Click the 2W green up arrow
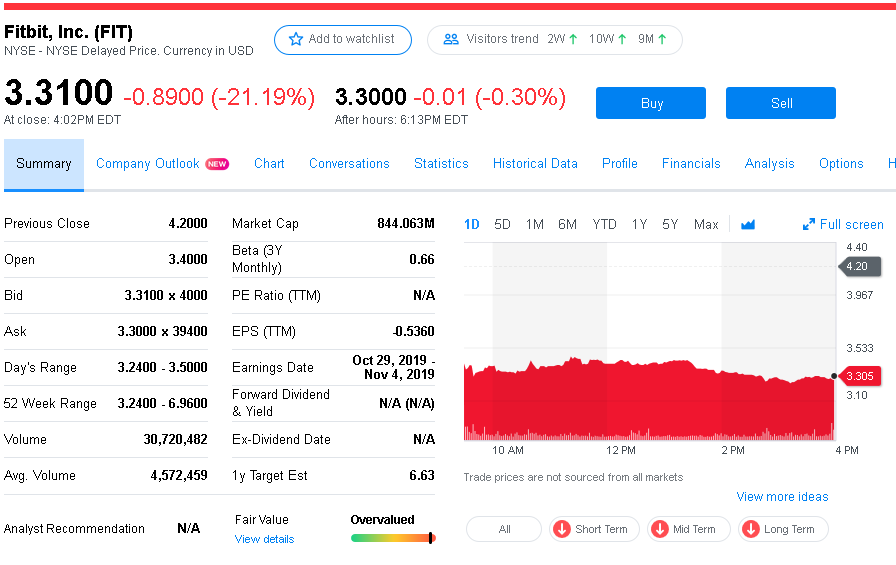The height and width of the screenshot is (565, 896). click(573, 39)
